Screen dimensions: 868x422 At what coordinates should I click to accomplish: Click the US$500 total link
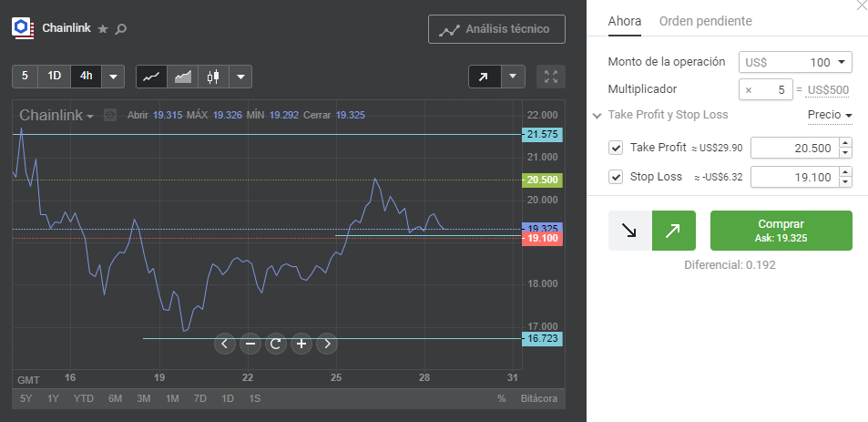click(x=828, y=90)
